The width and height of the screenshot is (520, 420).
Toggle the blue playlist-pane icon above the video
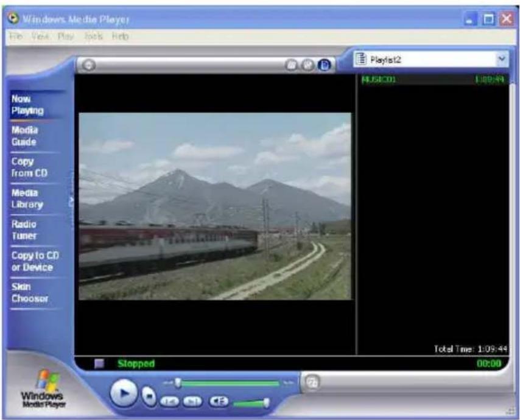coord(324,65)
